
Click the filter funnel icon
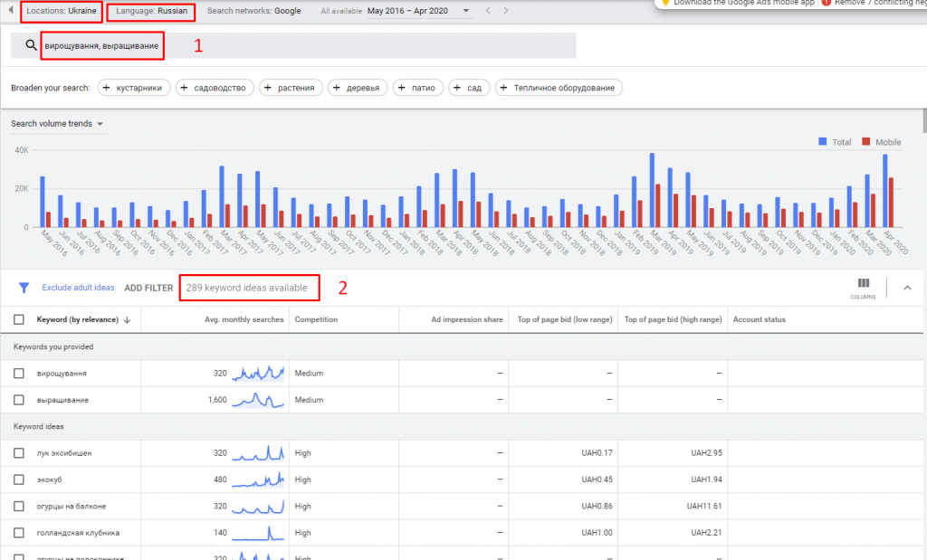pos(25,288)
